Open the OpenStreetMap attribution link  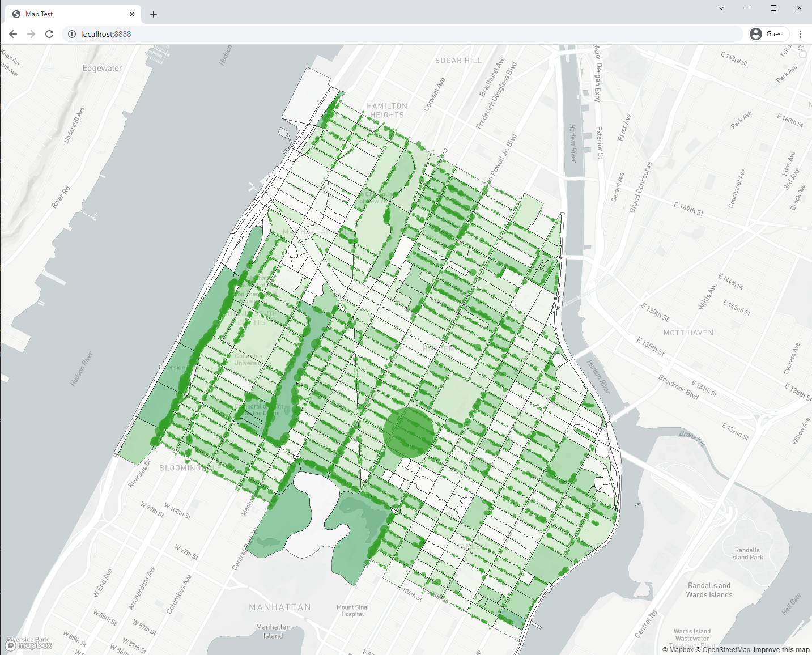[x=726, y=650]
